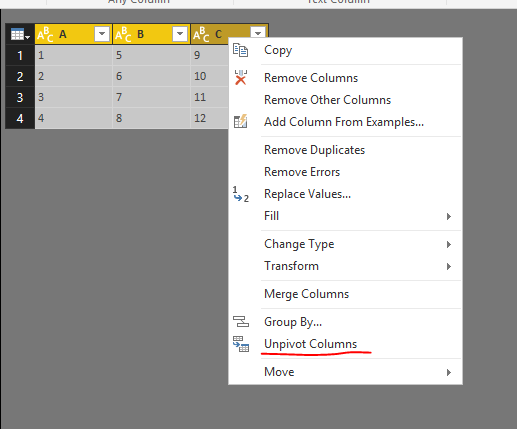Click the Group By icon
517x429 pixels.
pyautogui.click(x=241, y=322)
